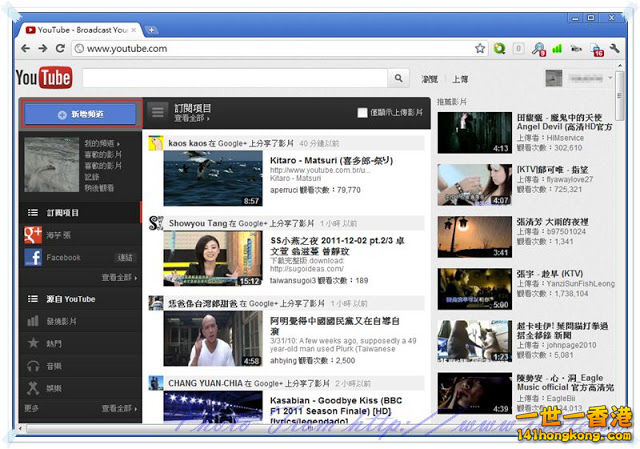This screenshot has width=640, height=449.
Task: Toggle show uploads only checkbox
Action: point(362,113)
